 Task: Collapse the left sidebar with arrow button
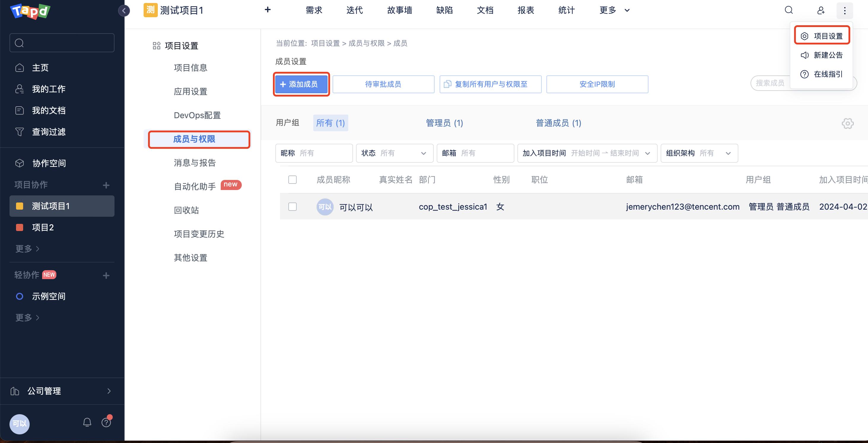click(x=124, y=11)
